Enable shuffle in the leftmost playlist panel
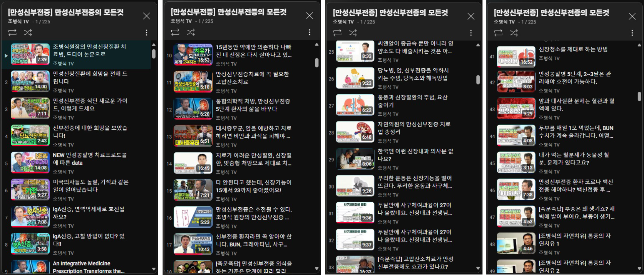This screenshot has width=644, height=275. click(x=28, y=32)
